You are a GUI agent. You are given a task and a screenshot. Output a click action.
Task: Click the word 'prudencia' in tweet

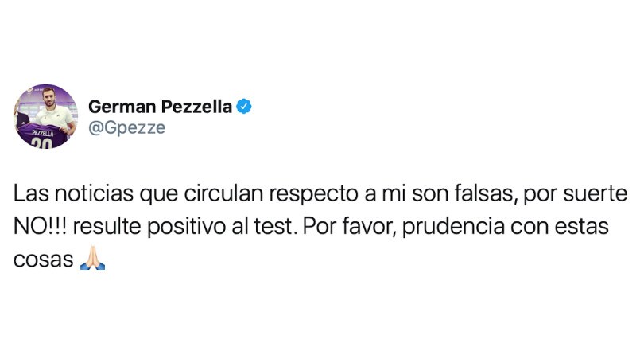click(x=453, y=227)
